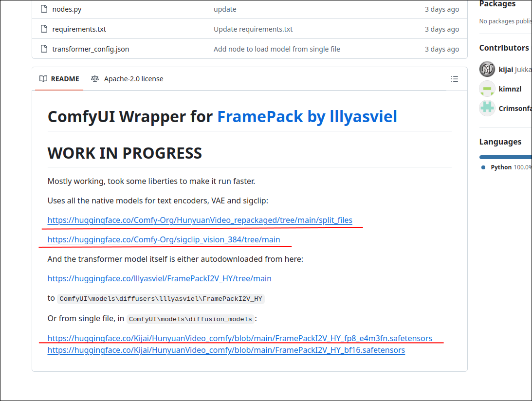The height and width of the screenshot is (401, 532).
Task: Open the README outline list icon
Action: click(454, 78)
